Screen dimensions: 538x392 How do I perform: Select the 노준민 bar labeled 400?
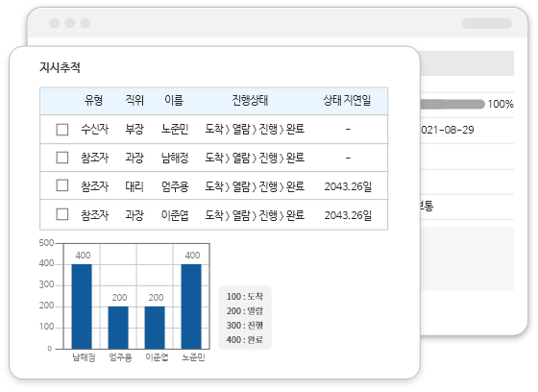coord(191,306)
